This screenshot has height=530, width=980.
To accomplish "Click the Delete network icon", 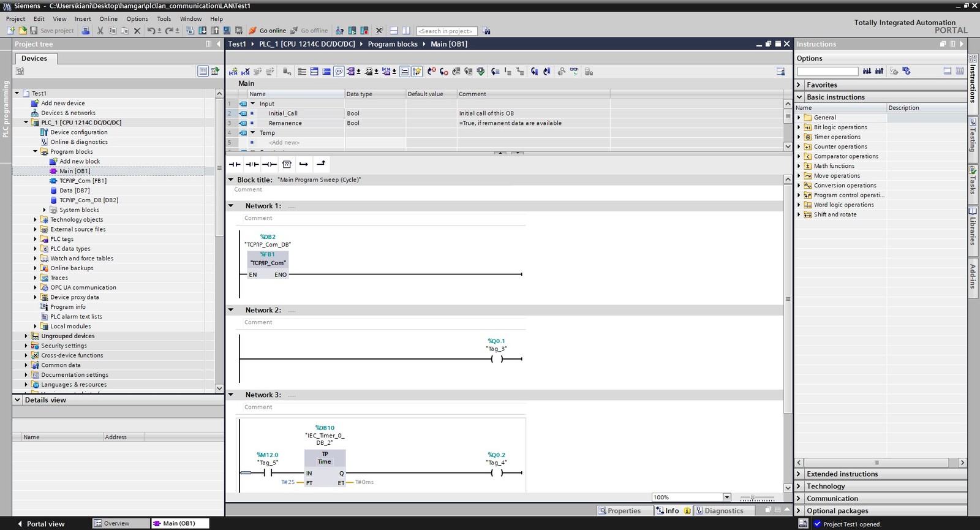I will (246, 72).
